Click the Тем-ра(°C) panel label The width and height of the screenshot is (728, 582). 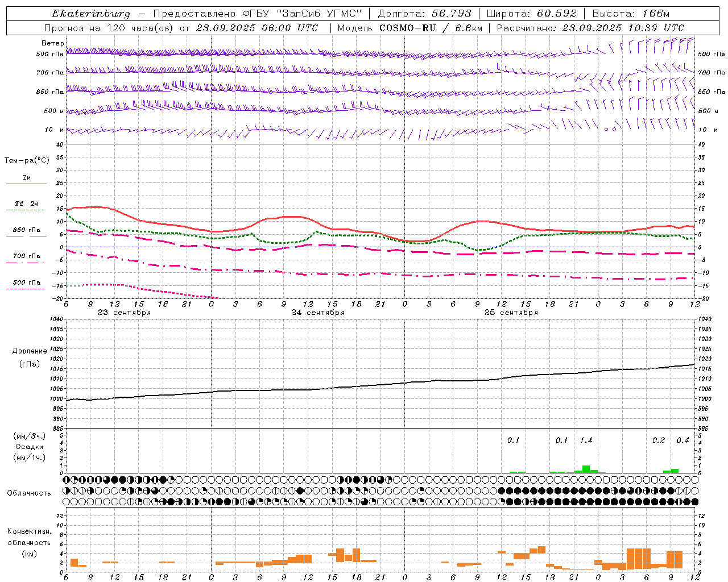pyautogui.click(x=27, y=161)
